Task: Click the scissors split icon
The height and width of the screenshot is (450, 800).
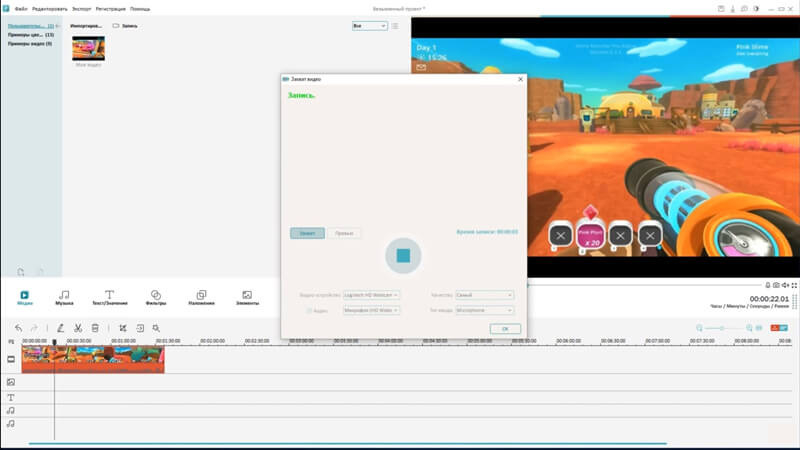Action: click(78, 328)
